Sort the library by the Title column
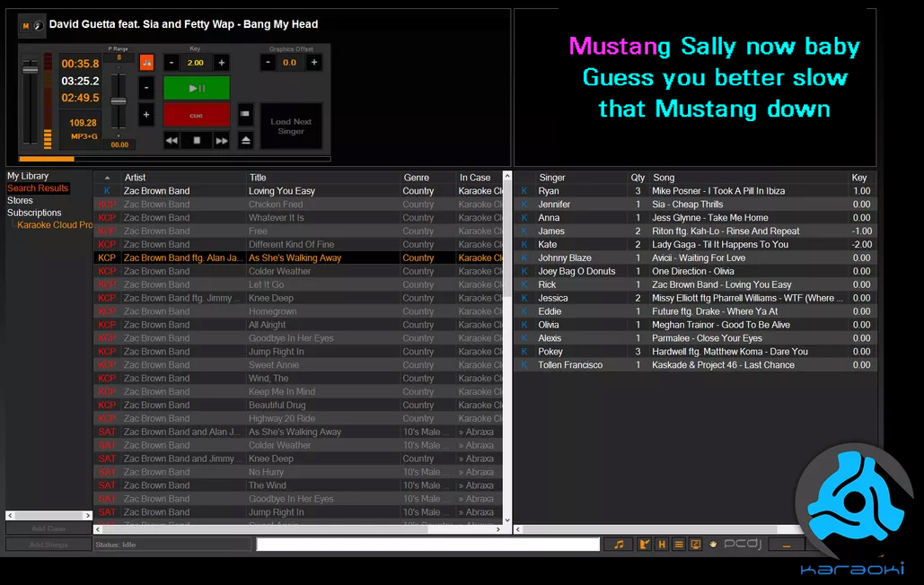The width and height of the screenshot is (924, 585). pyautogui.click(x=321, y=177)
